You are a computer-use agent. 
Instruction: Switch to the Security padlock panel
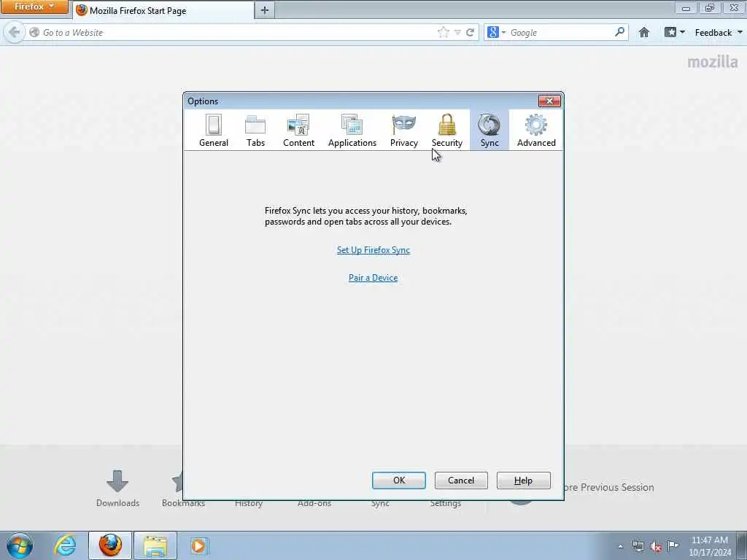[447, 131]
